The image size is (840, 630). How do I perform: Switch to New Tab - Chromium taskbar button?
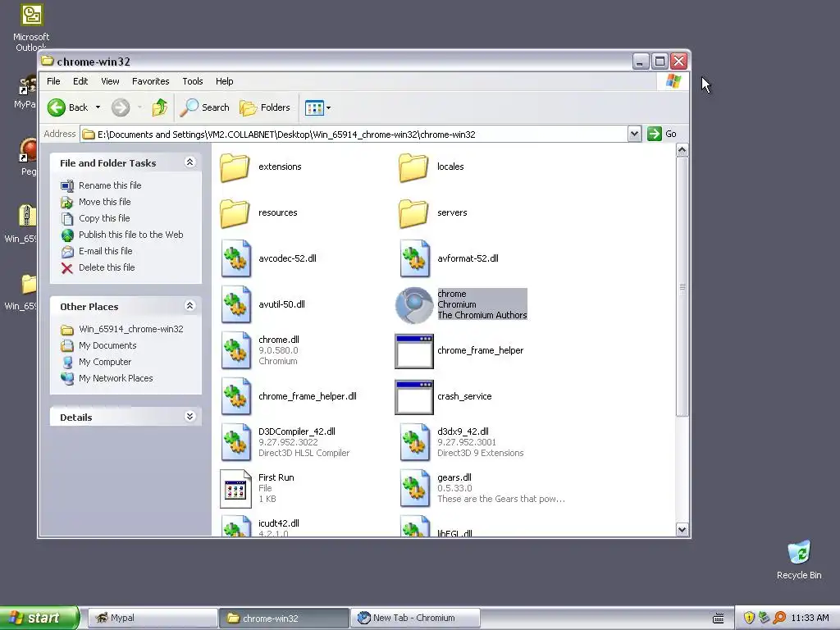click(414, 619)
